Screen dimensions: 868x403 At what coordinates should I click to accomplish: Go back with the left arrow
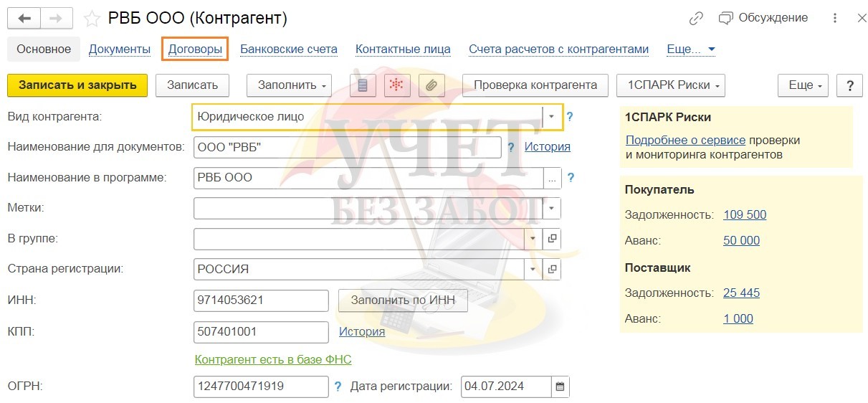point(24,18)
